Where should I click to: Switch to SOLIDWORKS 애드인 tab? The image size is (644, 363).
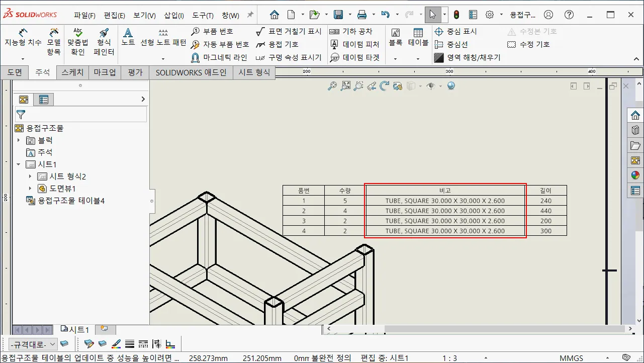pos(191,72)
